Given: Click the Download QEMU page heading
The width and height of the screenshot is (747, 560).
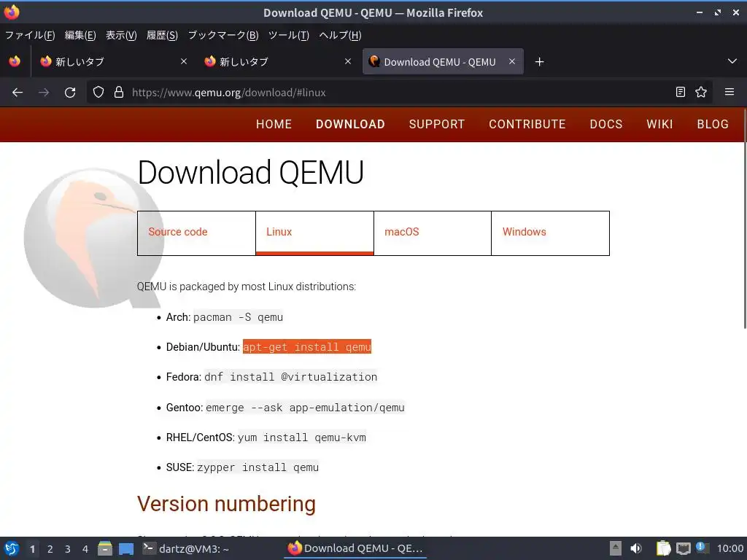Looking at the screenshot, I should (251, 172).
